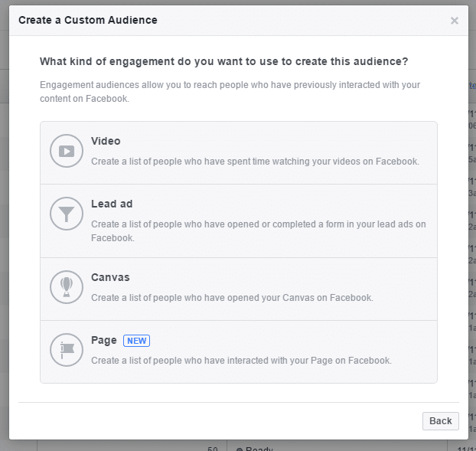Choose the Lead ad engagement title

coord(112,204)
